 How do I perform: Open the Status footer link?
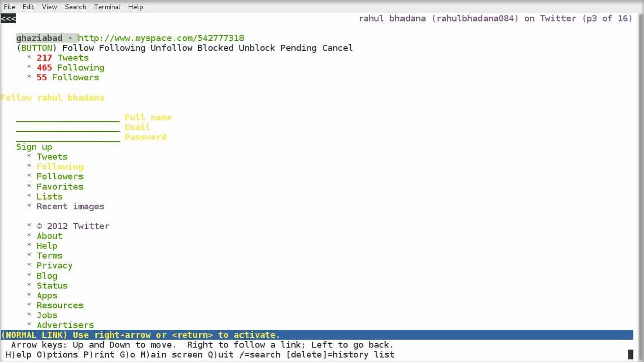coord(52,286)
